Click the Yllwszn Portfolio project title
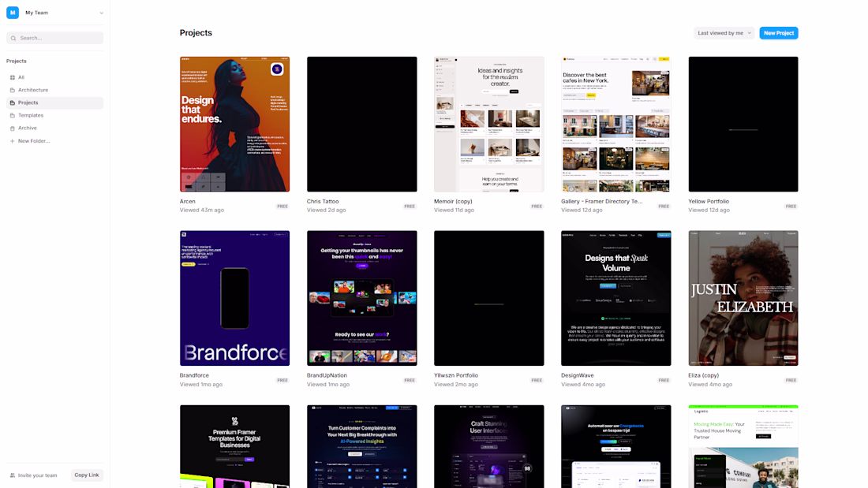Viewport: 868px width, 488px height. (x=456, y=375)
